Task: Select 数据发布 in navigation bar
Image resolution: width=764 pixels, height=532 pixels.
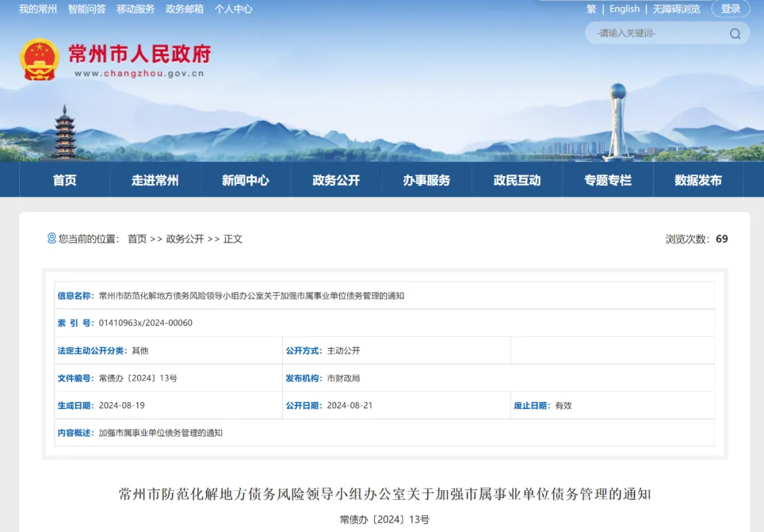Action: coord(698,180)
